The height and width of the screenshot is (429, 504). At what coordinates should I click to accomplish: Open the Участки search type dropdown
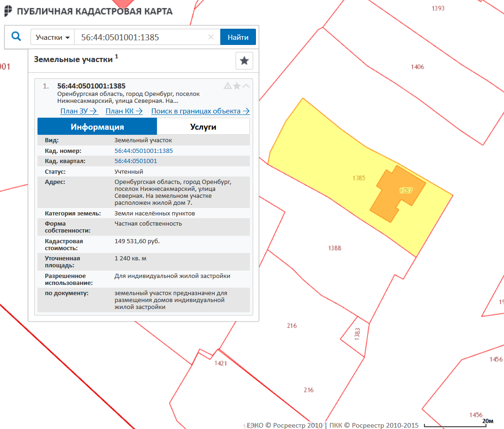coord(52,37)
